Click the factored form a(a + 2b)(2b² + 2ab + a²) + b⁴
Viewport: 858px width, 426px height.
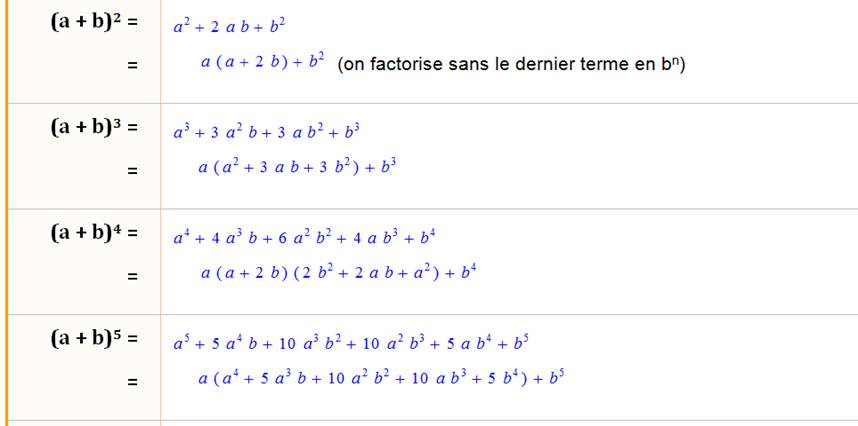(338, 272)
